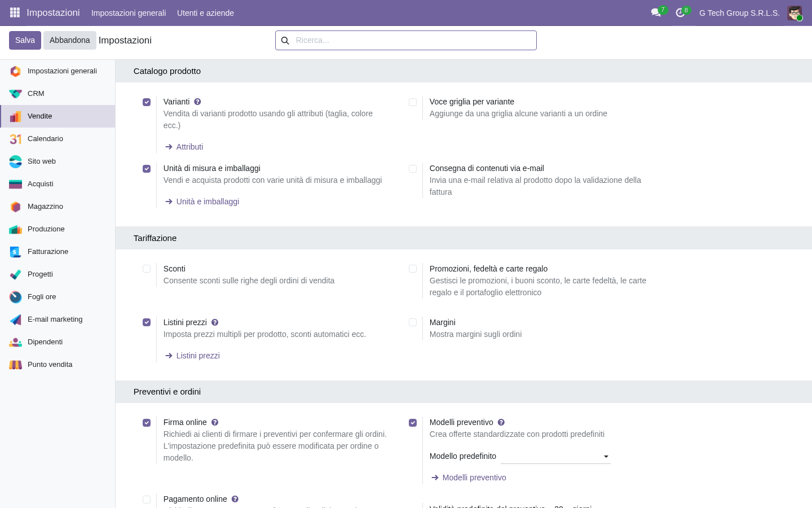Click the Abbandona button

[70, 40]
